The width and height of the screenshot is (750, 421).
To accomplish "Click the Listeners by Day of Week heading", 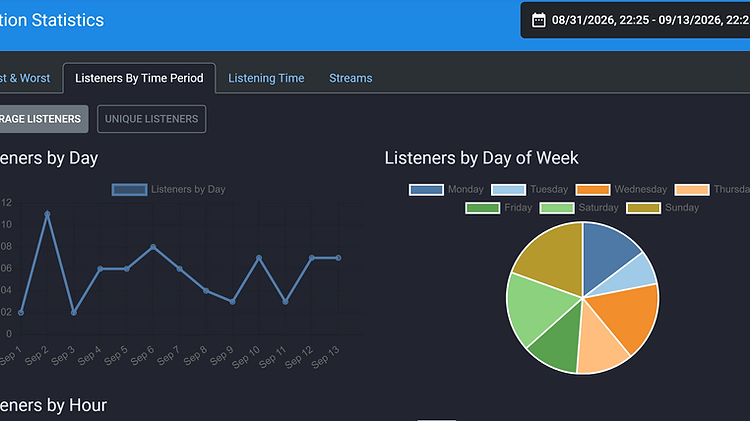I will 482,158.
